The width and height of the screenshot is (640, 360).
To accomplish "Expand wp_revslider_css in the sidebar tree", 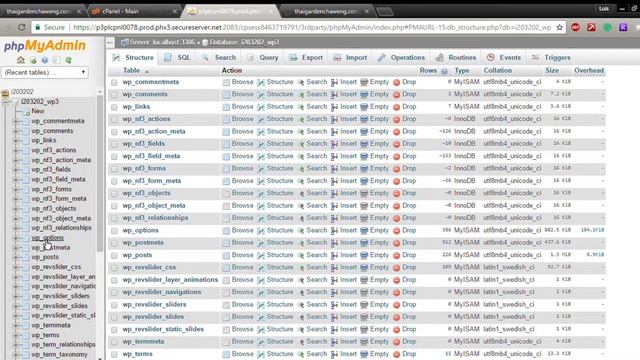I will [x=16, y=267].
